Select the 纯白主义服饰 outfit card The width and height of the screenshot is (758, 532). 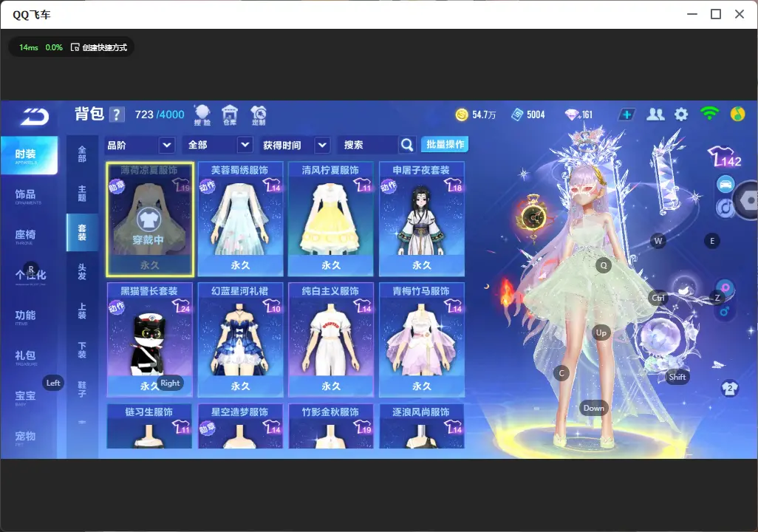pos(331,340)
